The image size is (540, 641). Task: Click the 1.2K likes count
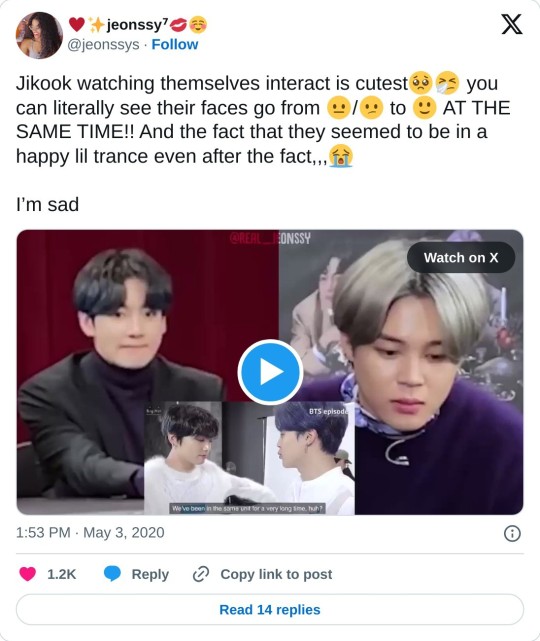pos(61,574)
